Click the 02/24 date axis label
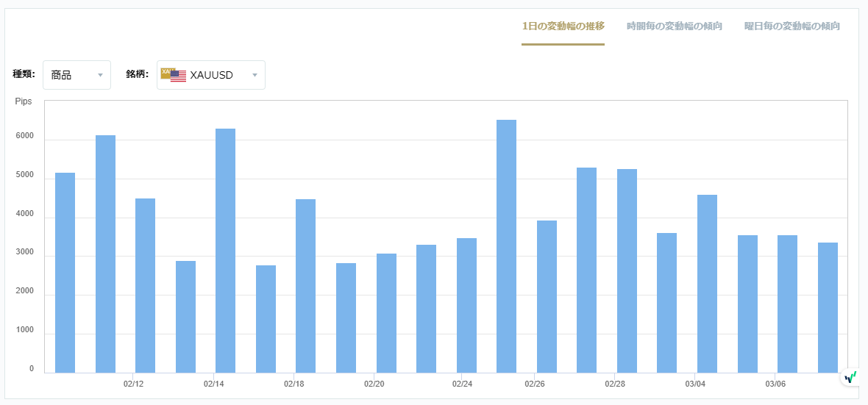The image size is (868, 405). click(x=462, y=384)
